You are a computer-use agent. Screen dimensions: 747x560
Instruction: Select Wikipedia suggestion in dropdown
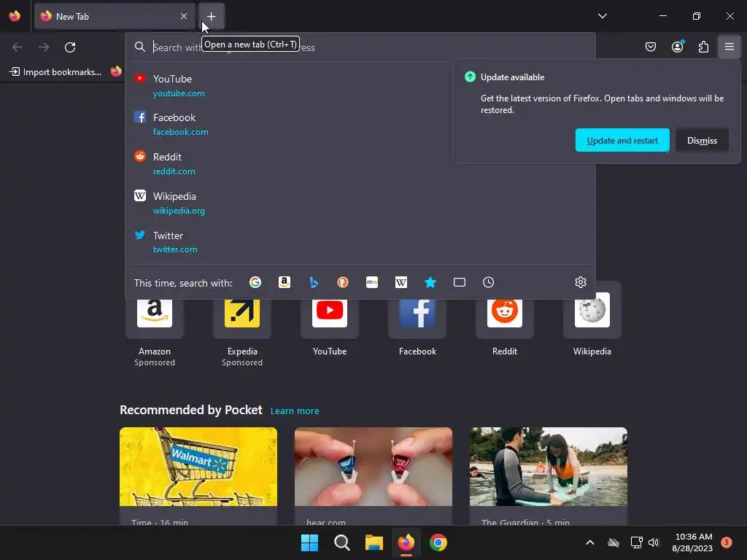click(360, 203)
